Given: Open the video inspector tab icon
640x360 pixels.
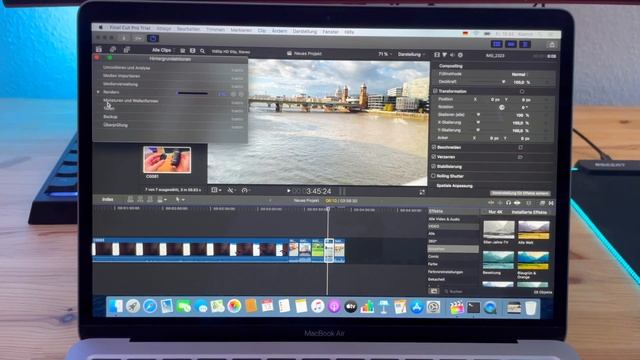Looking at the screenshot, I should click(x=437, y=55).
